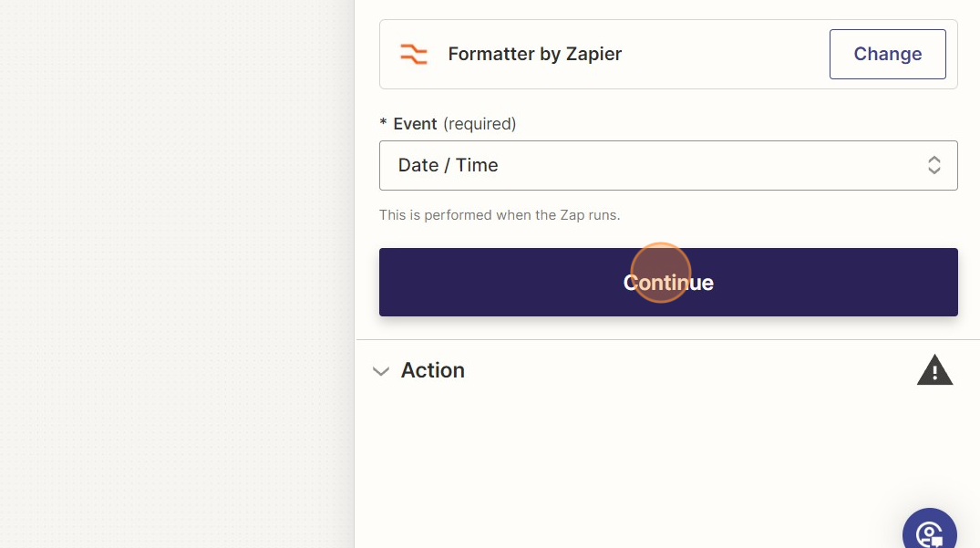Click the divider line above Action section
This screenshot has height=548, width=980.
pyautogui.click(x=667, y=339)
